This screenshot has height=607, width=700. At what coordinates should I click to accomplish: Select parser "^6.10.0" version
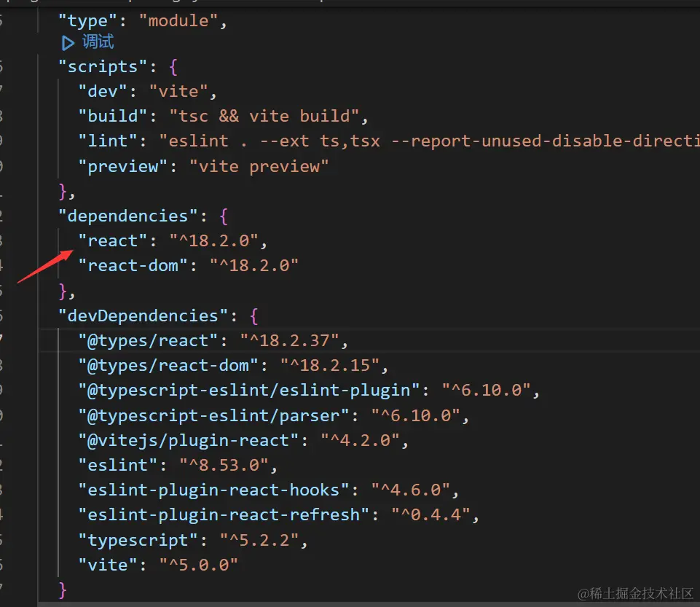pyautogui.click(x=416, y=416)
